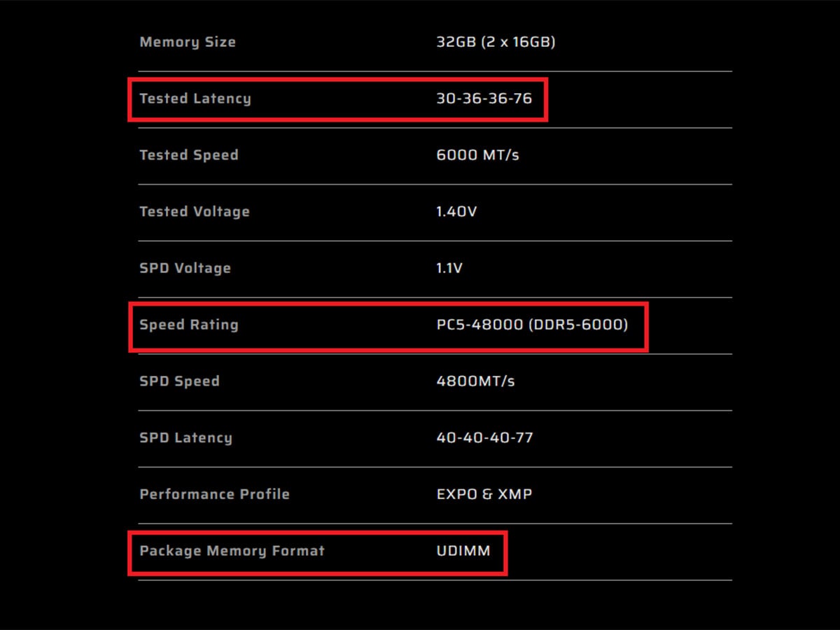The image size is (840, 630).
Task: Select the SPD Latency label
Action: point(185,438)
